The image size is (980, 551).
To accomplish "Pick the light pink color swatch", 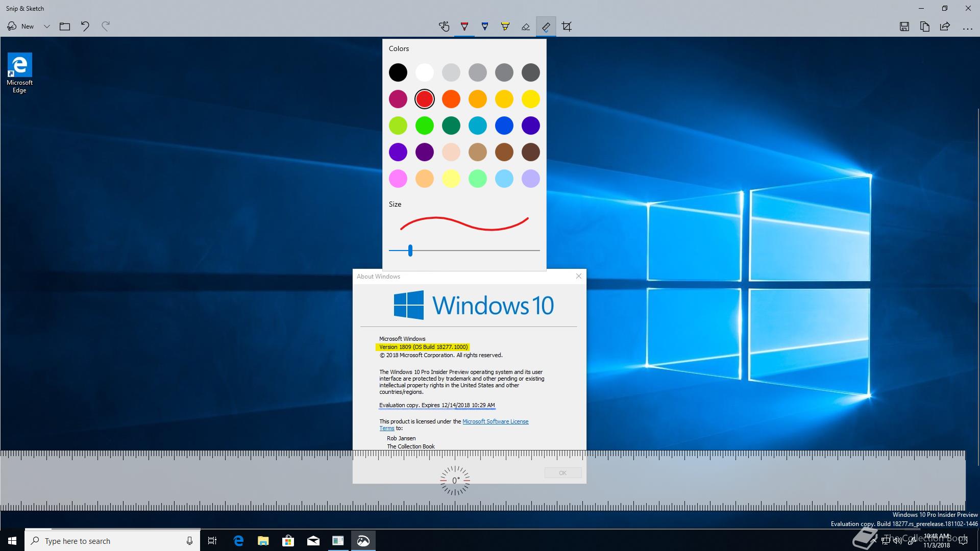I will coord(398,179).
